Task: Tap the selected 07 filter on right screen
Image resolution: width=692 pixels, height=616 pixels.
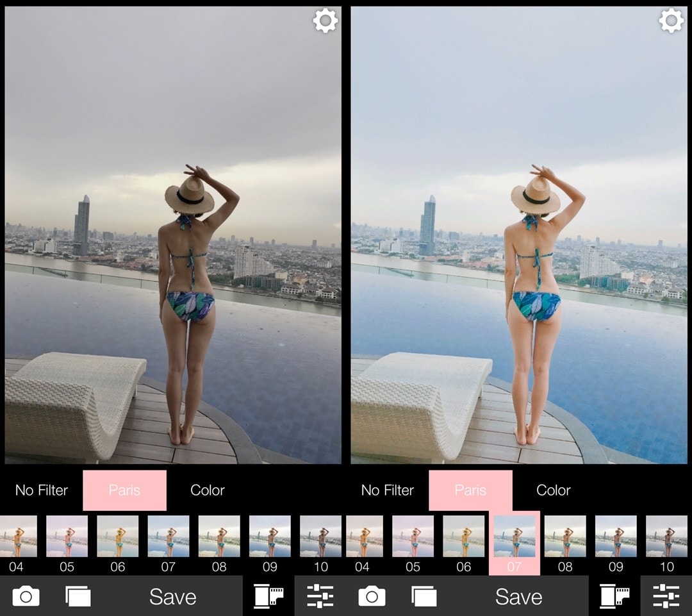Action: tap(514, 542)
